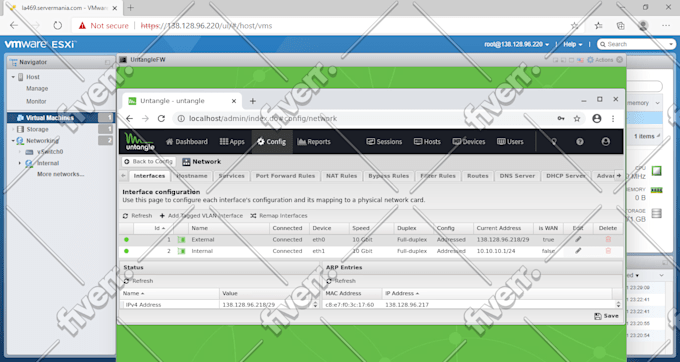Open Actions gear in UntangleFW console
Viewport: 680px width, 362px height.
(600, 60)
